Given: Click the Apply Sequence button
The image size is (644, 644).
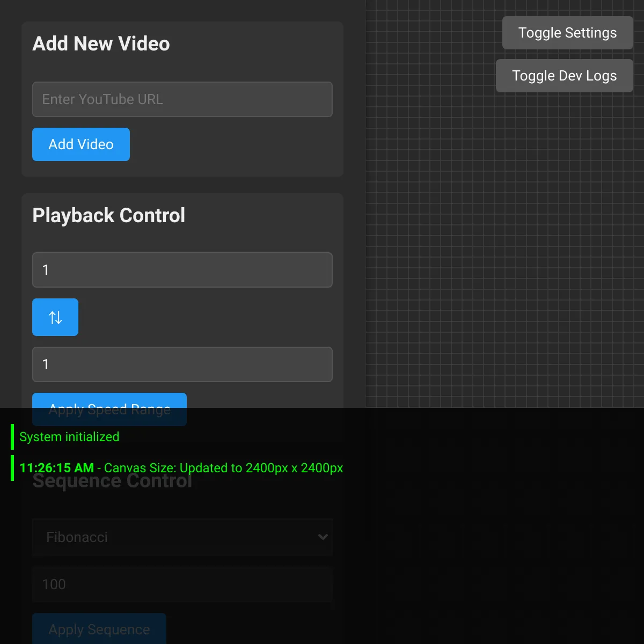Looking at the screenshot, I should (x=99, y=630).
